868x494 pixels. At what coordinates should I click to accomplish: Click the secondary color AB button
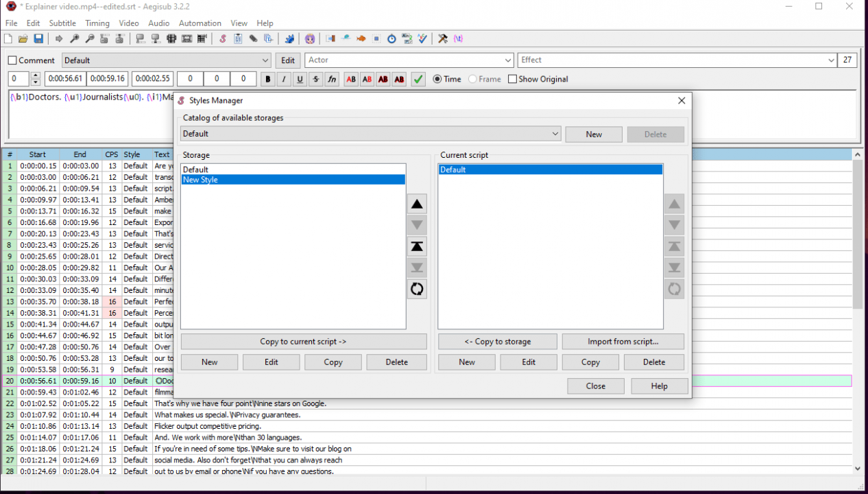pos(367,80)
